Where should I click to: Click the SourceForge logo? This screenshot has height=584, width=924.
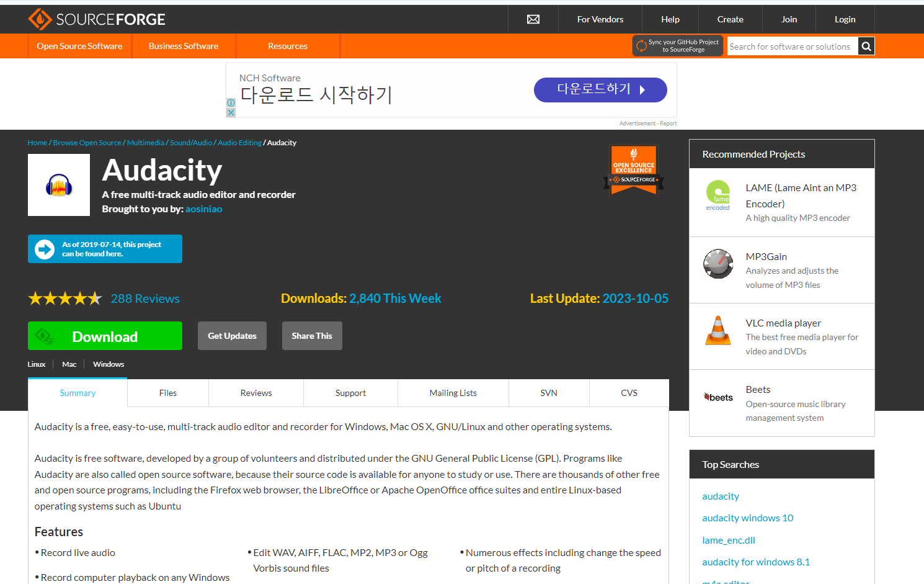(96, 19)
